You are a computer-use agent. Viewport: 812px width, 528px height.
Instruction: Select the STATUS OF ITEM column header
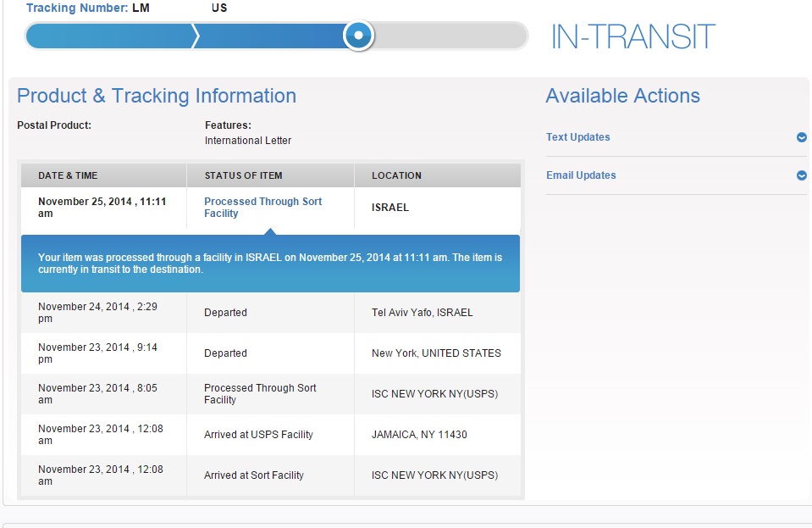click(x=243, y=175)
